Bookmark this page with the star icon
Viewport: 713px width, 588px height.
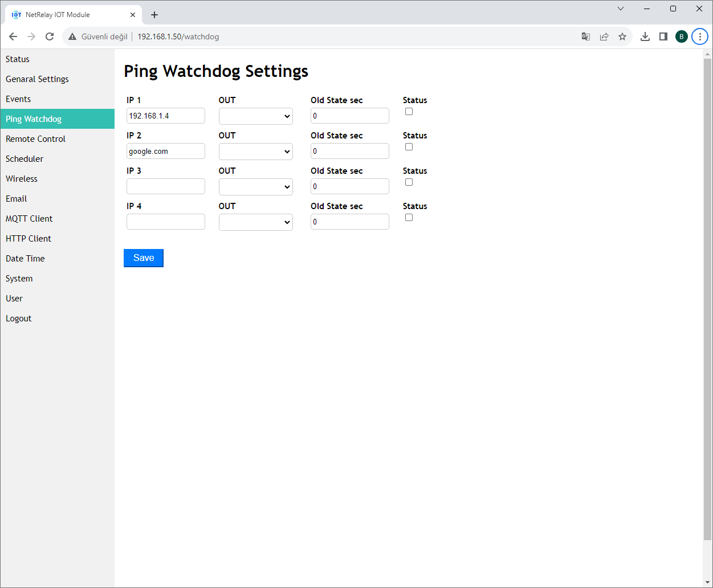[622, 36]
